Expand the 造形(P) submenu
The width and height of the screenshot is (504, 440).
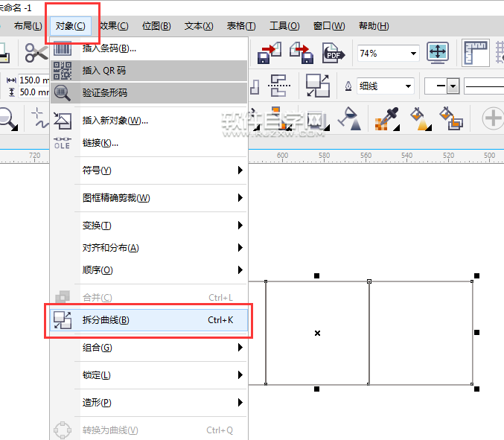[149, 403]
